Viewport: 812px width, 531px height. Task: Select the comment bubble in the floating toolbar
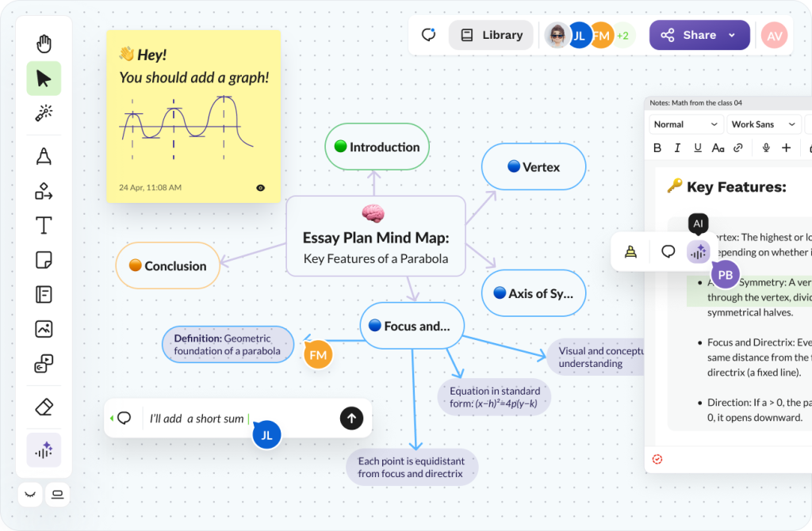point(668,251)
